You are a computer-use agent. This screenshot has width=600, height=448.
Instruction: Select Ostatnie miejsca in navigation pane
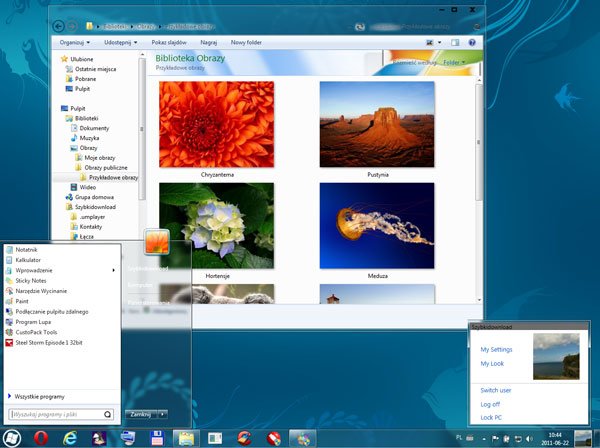pyautogui.click(x=91, y=69)
